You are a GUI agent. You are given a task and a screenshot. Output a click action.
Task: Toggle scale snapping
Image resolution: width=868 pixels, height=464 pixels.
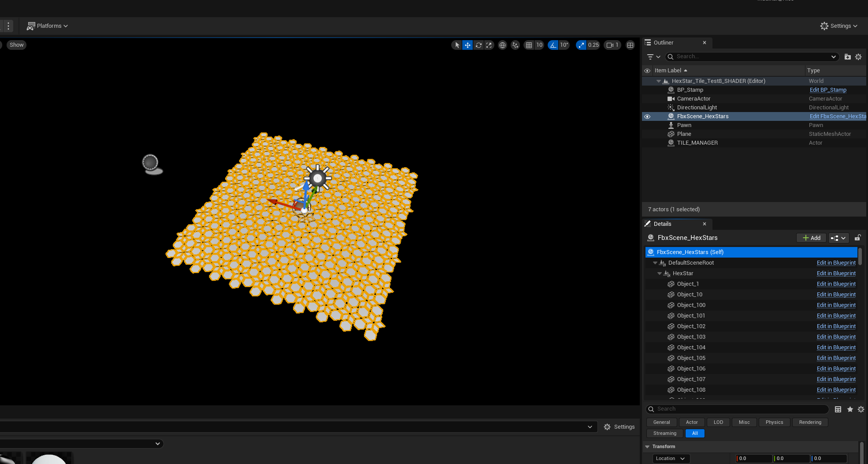tap(582, 45)
